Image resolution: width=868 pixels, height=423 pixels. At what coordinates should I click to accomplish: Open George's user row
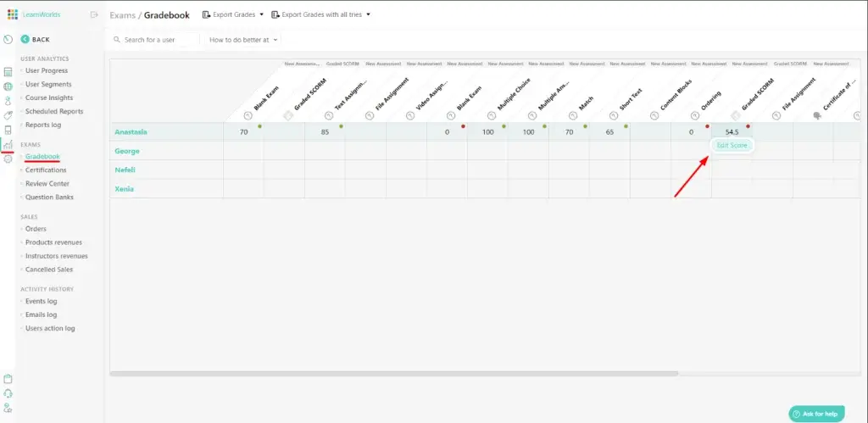(x=127, y=151)
